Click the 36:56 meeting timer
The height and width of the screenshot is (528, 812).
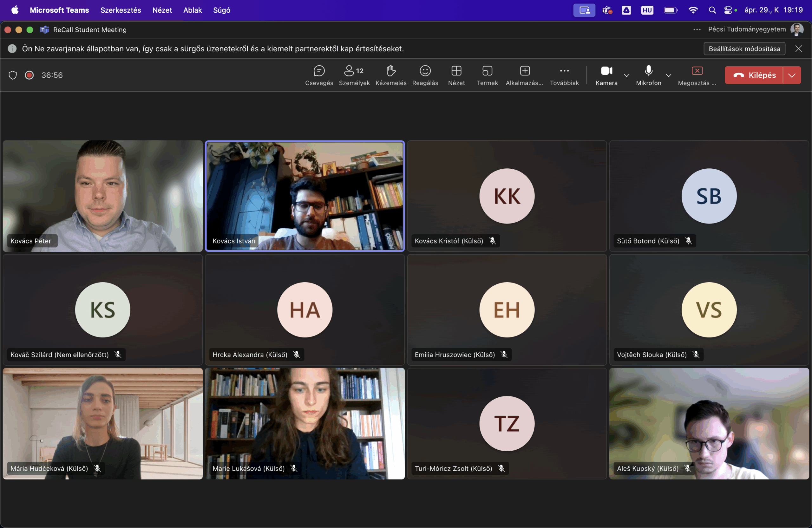tap(52, 75)
